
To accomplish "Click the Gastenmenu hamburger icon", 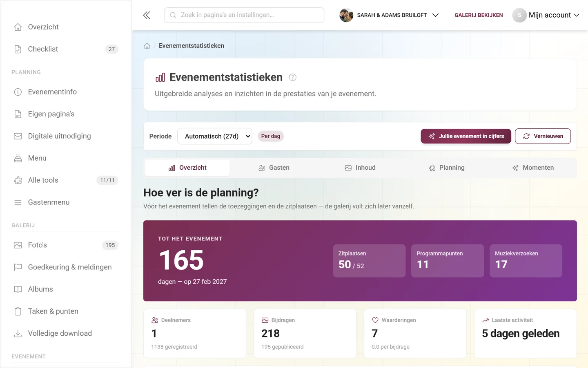I will 18,202.
